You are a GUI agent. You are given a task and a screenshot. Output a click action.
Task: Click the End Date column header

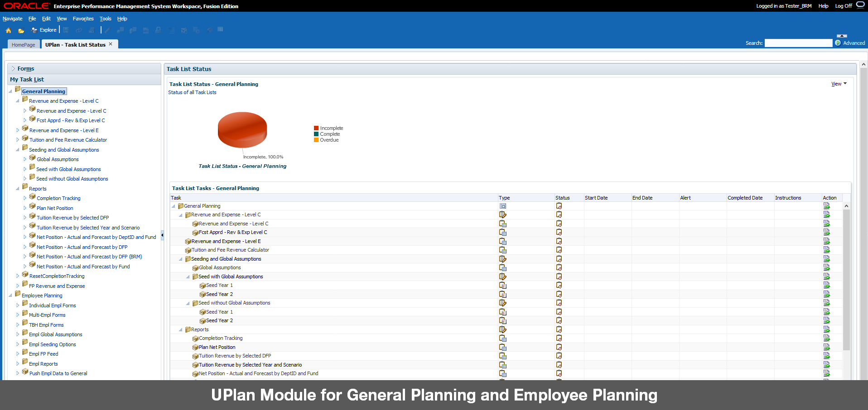click(642, 198)
